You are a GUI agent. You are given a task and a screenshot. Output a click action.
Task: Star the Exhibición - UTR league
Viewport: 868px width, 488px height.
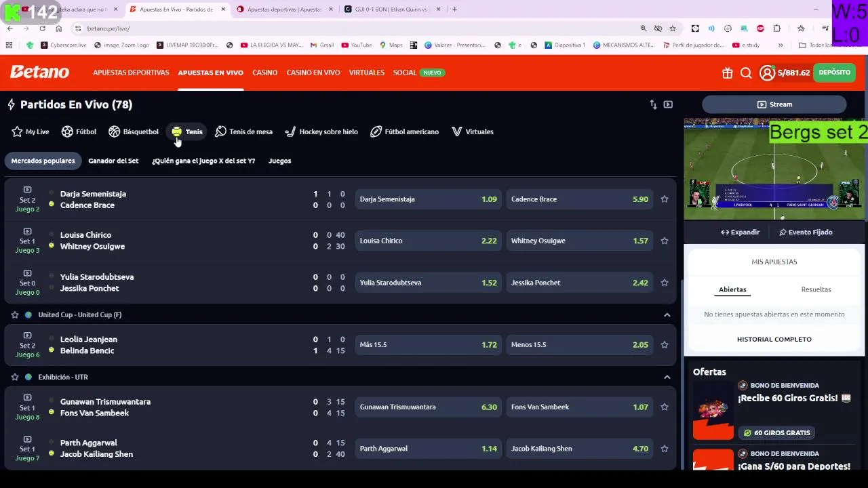coord(15,377)
